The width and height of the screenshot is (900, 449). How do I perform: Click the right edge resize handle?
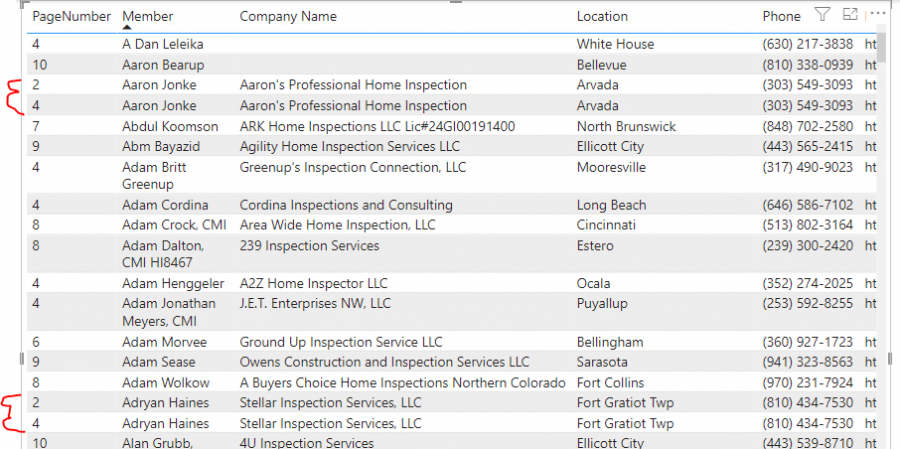(889, 359)
